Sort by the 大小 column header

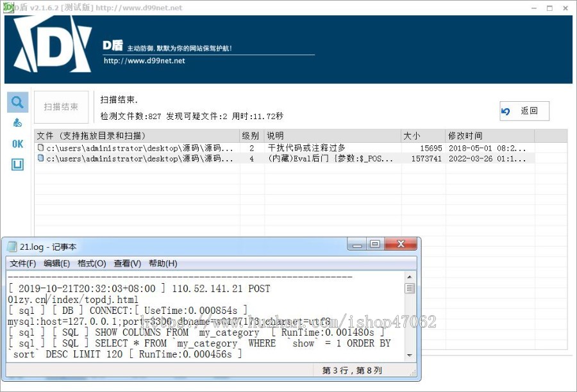423,136
